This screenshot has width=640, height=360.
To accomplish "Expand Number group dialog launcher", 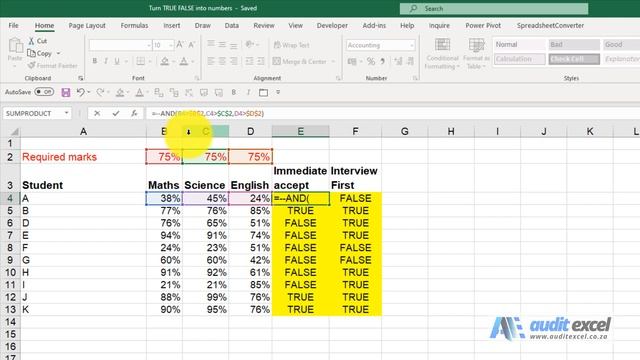I will coord(415,78).
